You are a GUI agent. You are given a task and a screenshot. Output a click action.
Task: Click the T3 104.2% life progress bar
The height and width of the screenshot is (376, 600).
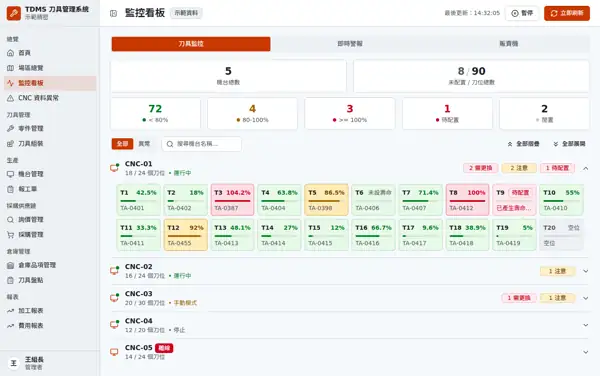(x=232, y=201)
